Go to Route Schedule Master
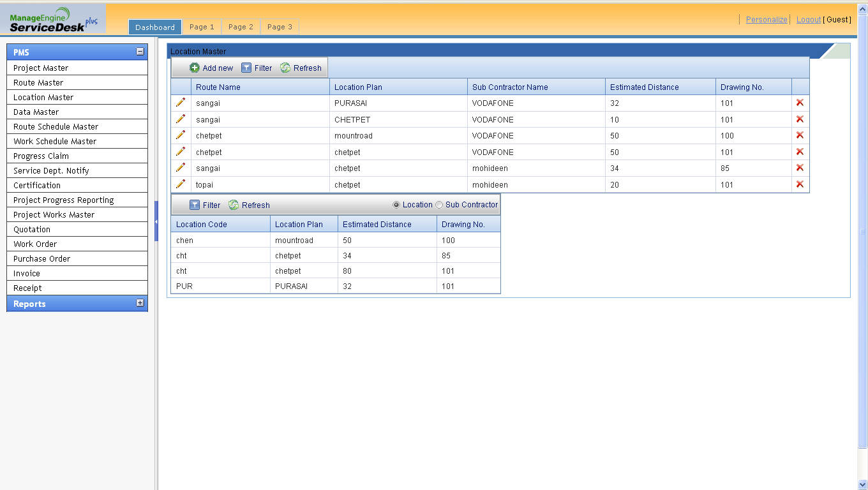This screenshot has width=868, height=490. 77,126
